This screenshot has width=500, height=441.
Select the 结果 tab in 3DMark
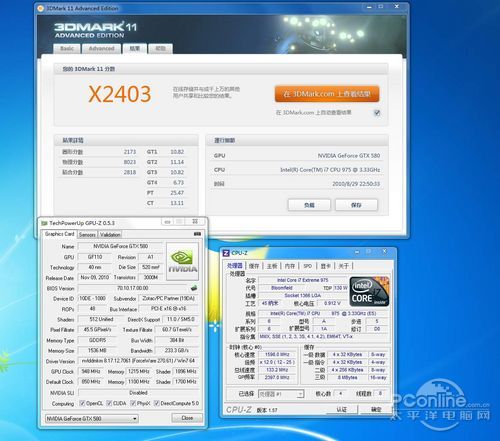[x=135, y=49]
